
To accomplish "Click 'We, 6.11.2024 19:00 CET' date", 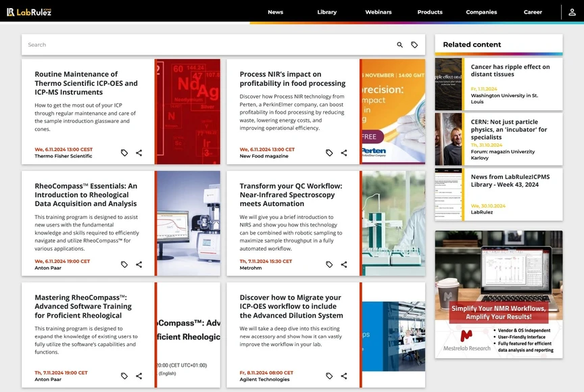I will 62,261.
